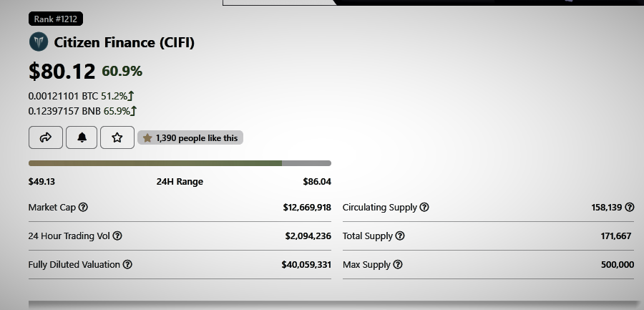
Task: Open Market Cap help question icon
Action: pyautogui.click(x=83, y=207)
